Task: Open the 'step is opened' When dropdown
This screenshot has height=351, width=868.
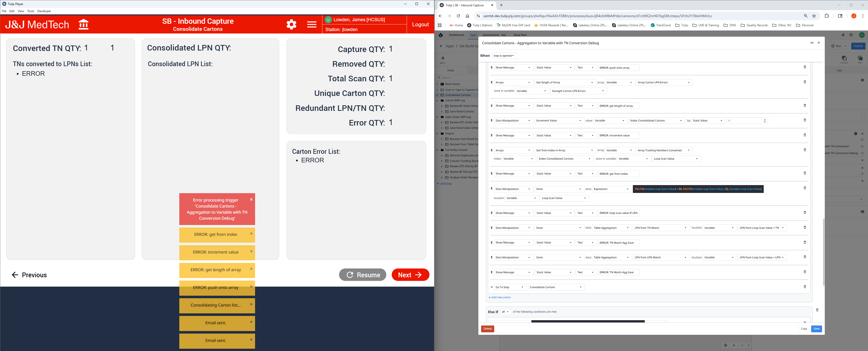Action: (504, 56)
